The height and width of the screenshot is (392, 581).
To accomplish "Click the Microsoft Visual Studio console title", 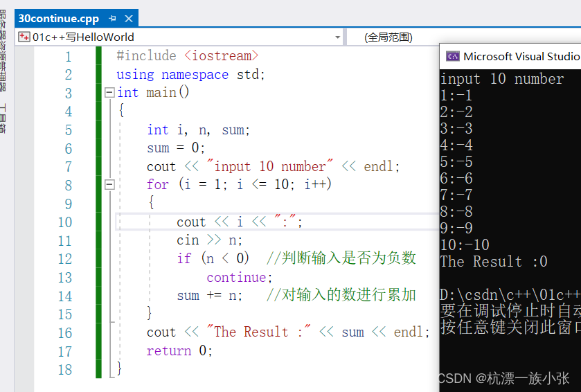I will [x=521, y=56].
